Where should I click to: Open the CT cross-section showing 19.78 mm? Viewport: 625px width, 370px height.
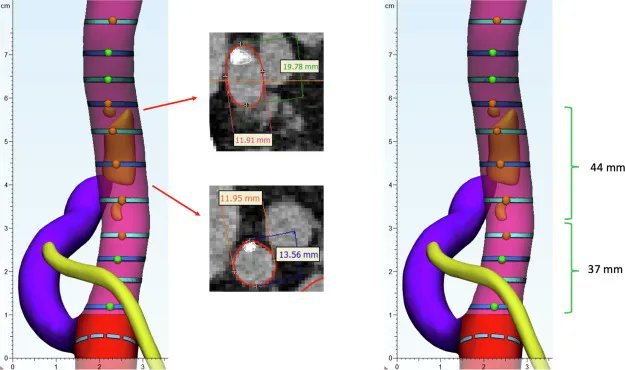[266, 92]
